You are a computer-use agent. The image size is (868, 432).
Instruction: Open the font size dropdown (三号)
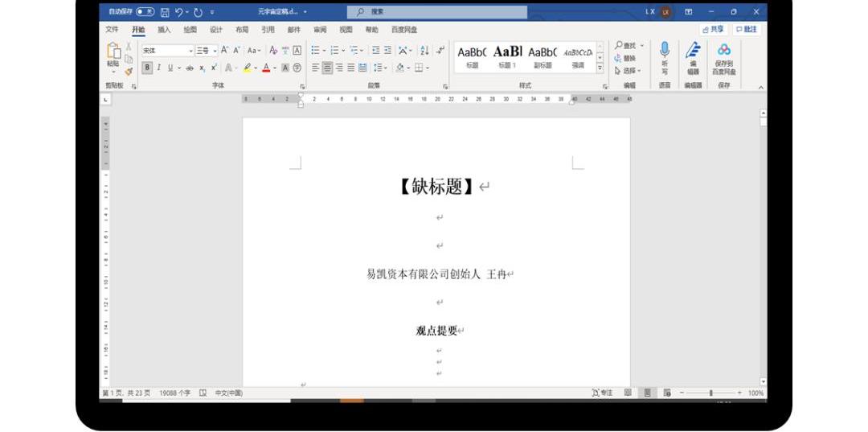tap(207, 50)
